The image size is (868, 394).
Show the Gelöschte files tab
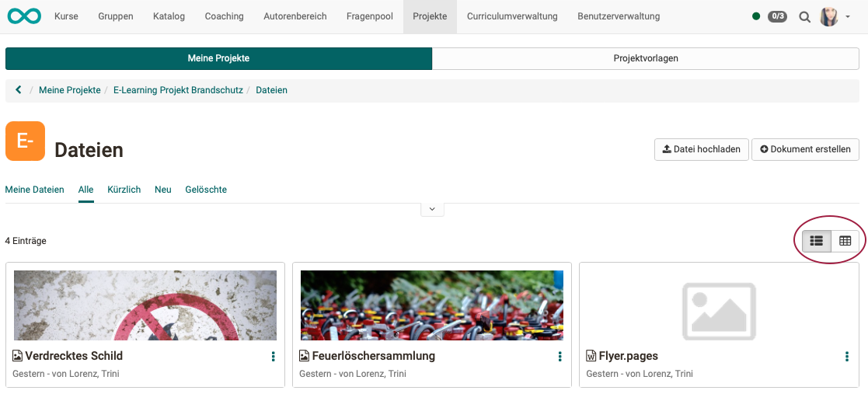click(206, 190)
